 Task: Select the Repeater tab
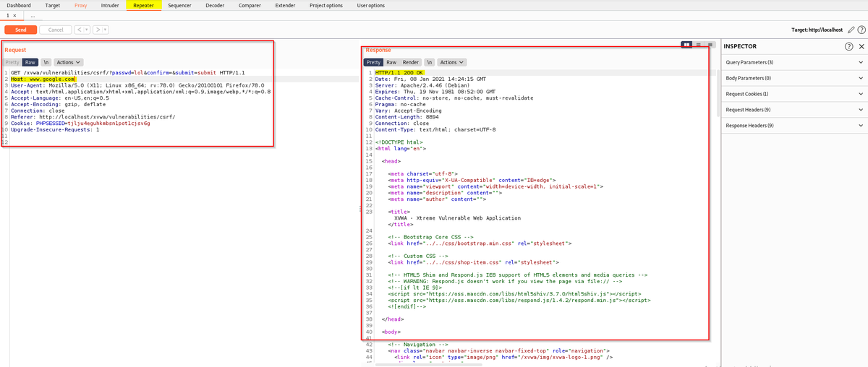(x=143, y=5)
